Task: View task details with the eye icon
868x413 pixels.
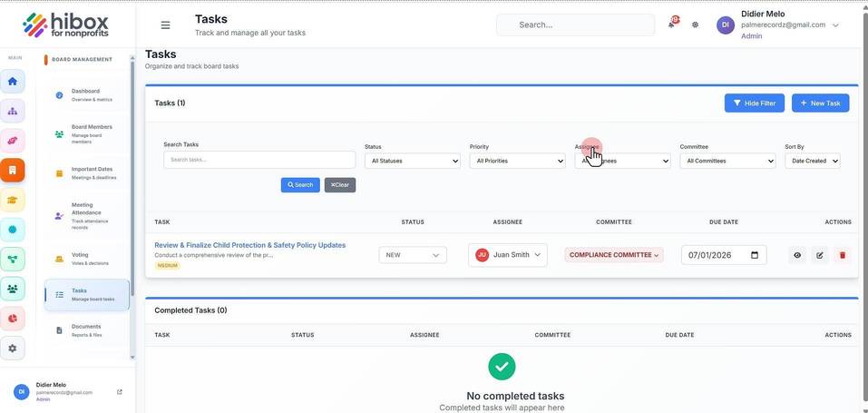Action: click(x=797, y=255)
